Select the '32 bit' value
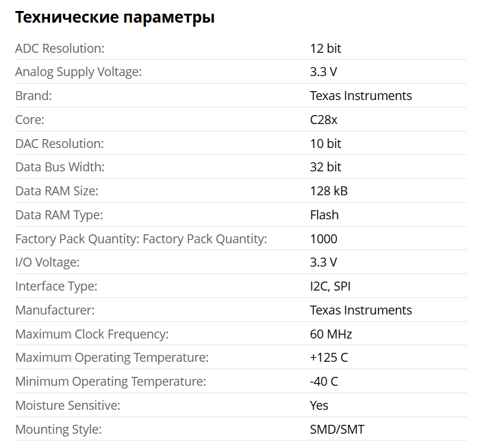504x444 pixels. (x=325, y=167)
